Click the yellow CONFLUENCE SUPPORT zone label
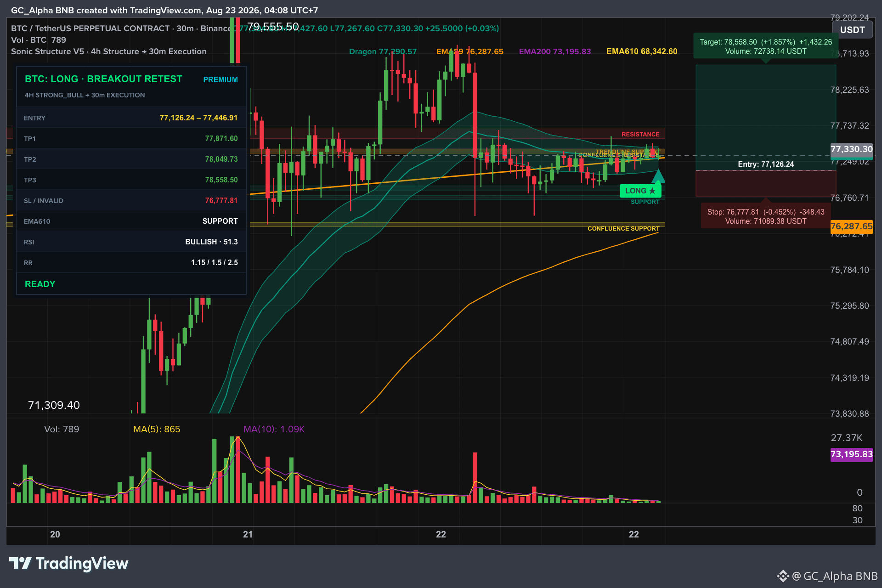882x588 pixels. pyautogui.click(x=623, y=229)
